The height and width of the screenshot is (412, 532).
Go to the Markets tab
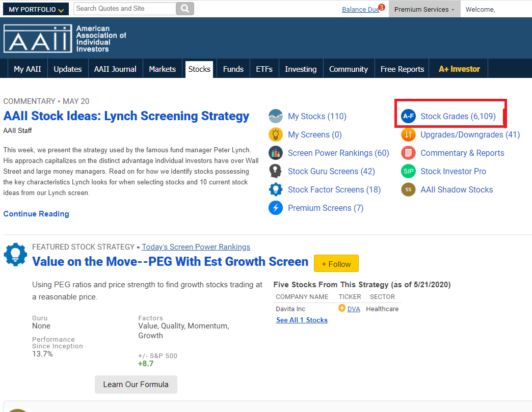(163, 69)
